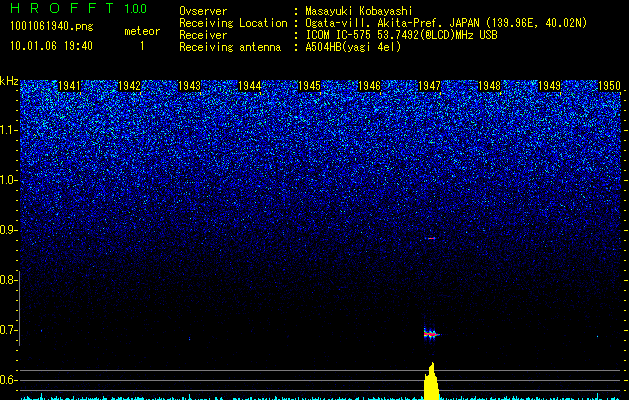
Task: Click the 1941 time marker
Action: point(70,86)
